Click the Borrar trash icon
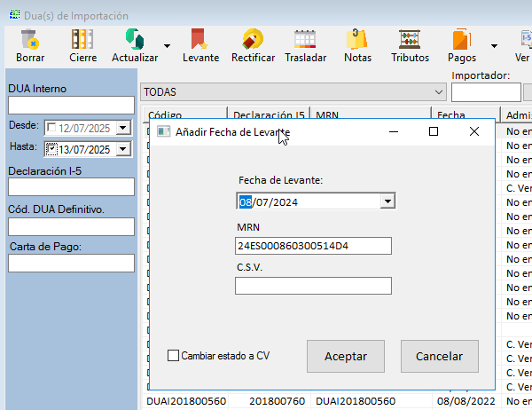532x410 pixels. (x=29, y=40)
